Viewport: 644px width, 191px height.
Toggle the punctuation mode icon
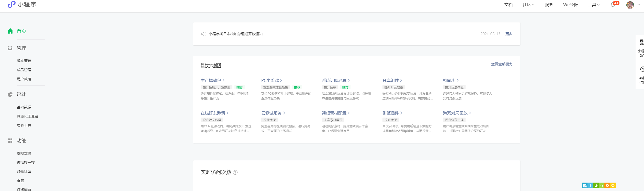(601, 185)
